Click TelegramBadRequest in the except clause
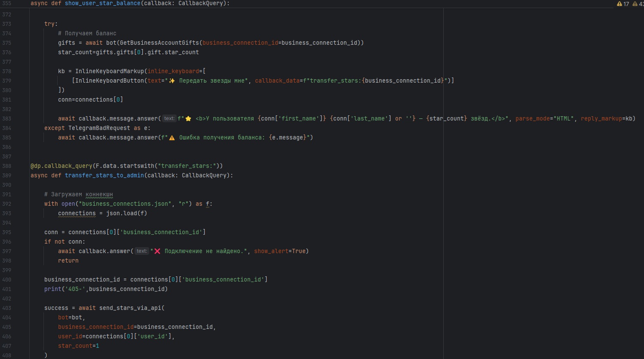Screen dimensions: 644x359 (x=99, y=128)
